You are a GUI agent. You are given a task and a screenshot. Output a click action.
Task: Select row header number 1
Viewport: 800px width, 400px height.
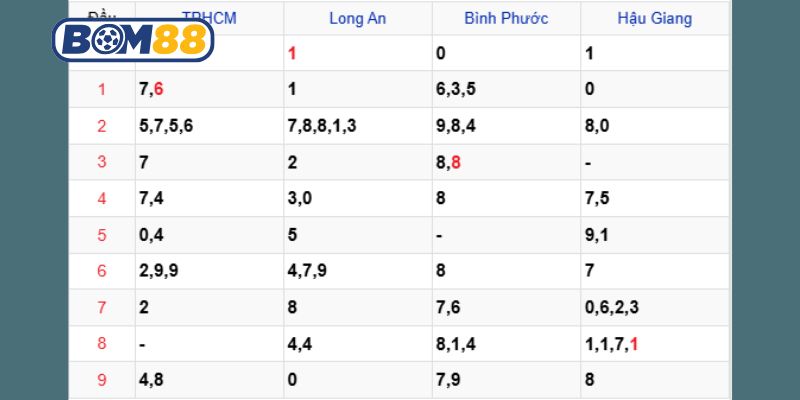[101, 90]
